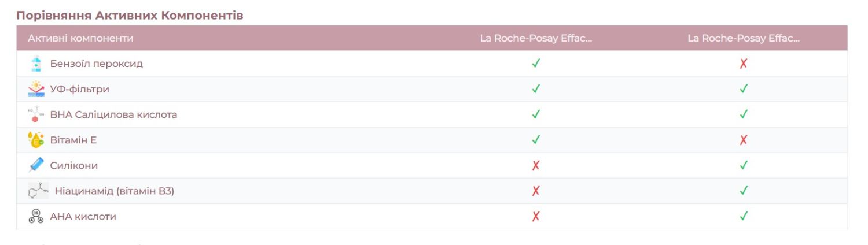Click the AHA кислоти molecule icon
Image resolution: width=868 pixels, height=245 pixels.
tap(36, 216)
